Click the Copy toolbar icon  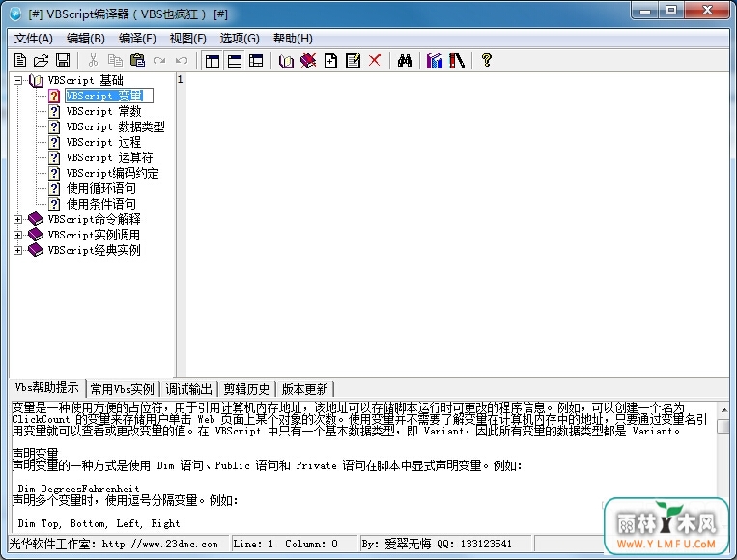coord(115,60)
